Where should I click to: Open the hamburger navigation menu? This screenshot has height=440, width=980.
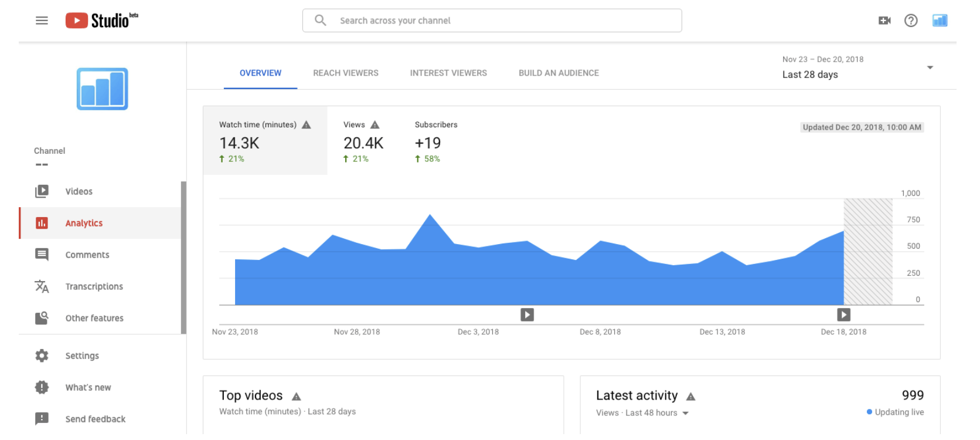42,21
